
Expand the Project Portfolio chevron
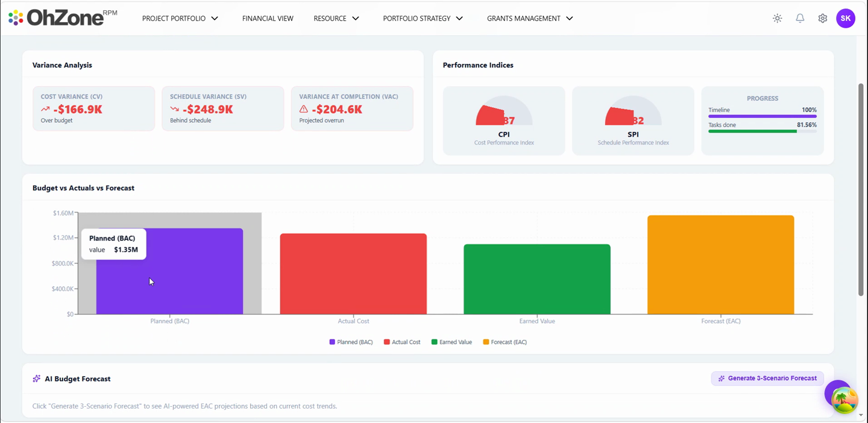click(215, 18)
